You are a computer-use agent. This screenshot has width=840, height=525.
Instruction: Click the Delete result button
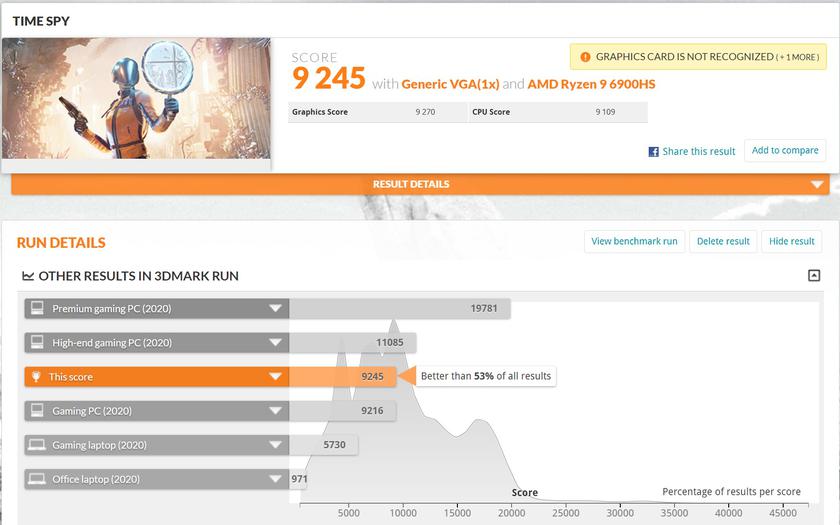click(723, 241)
